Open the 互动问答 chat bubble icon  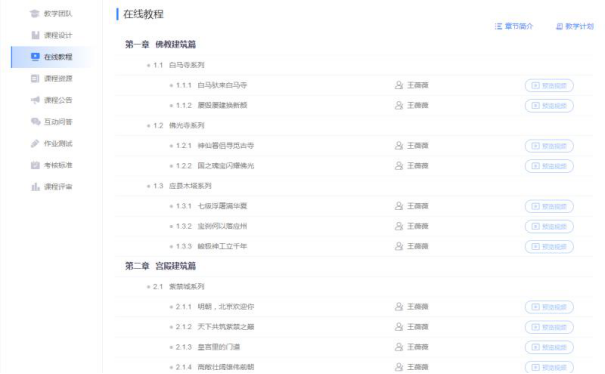pos(35,122)
